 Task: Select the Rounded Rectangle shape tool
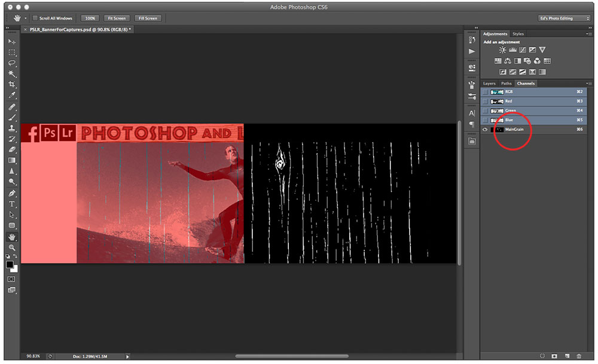(12, 225)
